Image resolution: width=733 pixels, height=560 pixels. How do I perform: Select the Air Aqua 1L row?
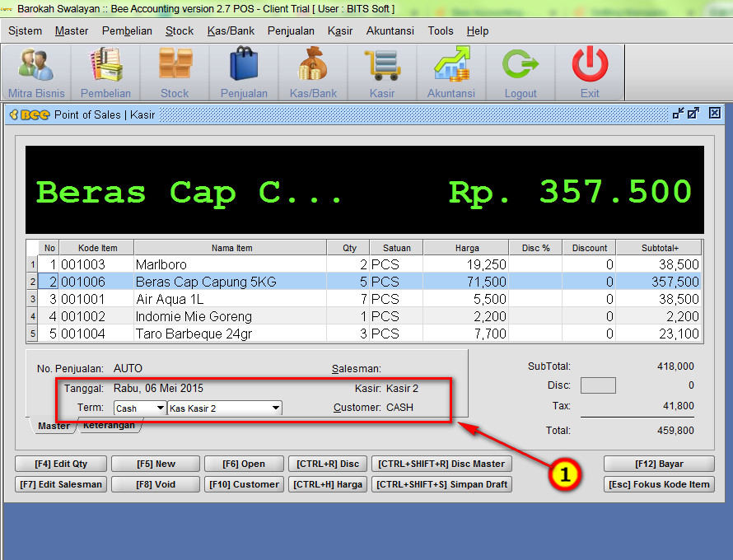click(x=365, y=299)
